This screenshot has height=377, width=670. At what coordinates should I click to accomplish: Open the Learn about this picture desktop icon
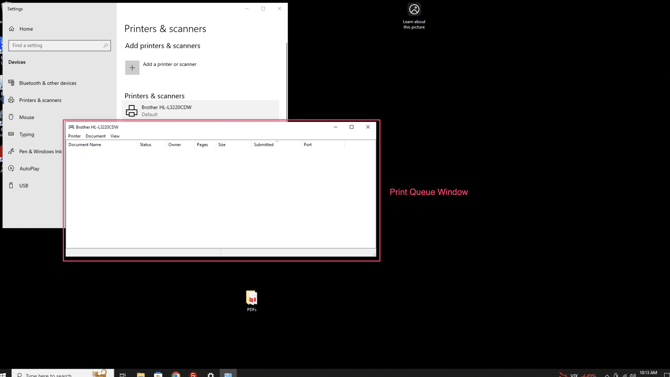pyautogui.click(x=414, y=16)
